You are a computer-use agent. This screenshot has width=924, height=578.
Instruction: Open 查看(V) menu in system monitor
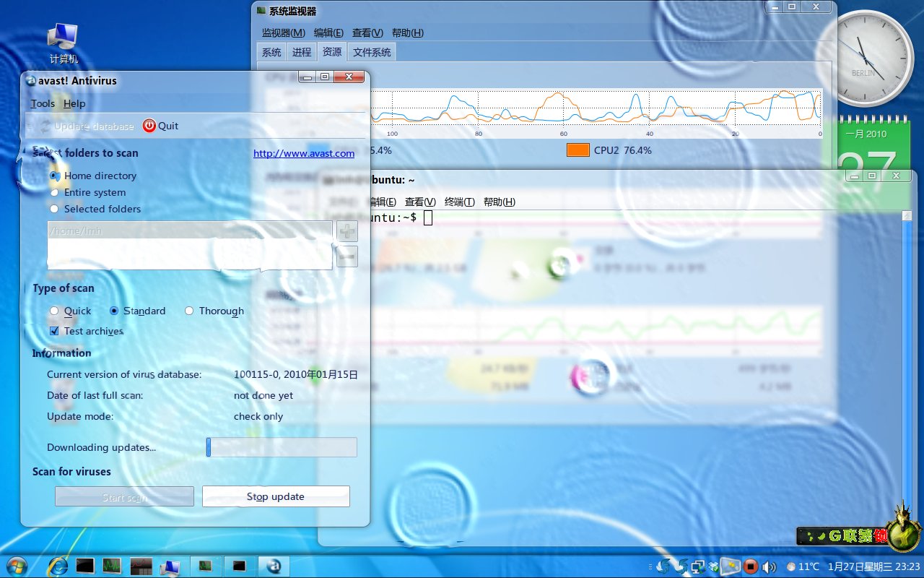pos(367,33)
